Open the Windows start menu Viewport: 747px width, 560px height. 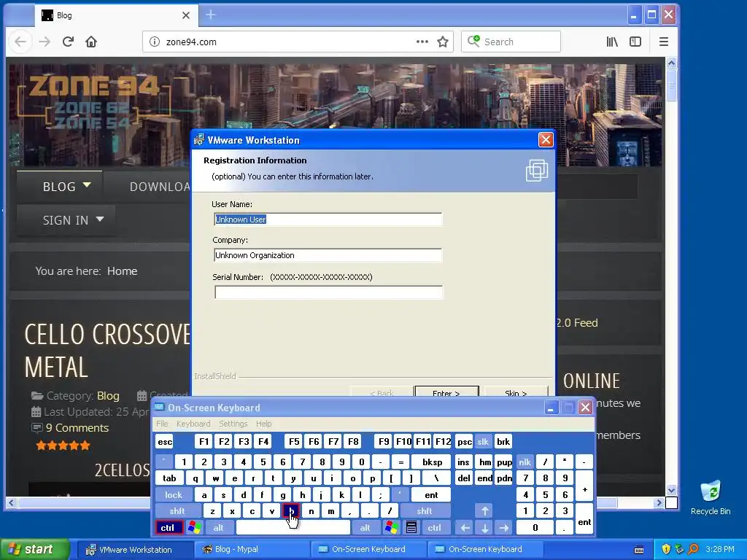(34, 549)
